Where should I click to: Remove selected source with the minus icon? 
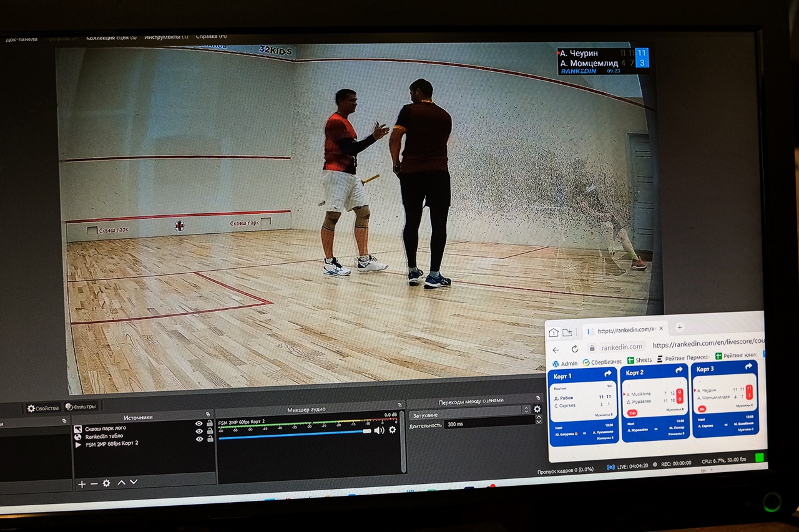point(94,484)
